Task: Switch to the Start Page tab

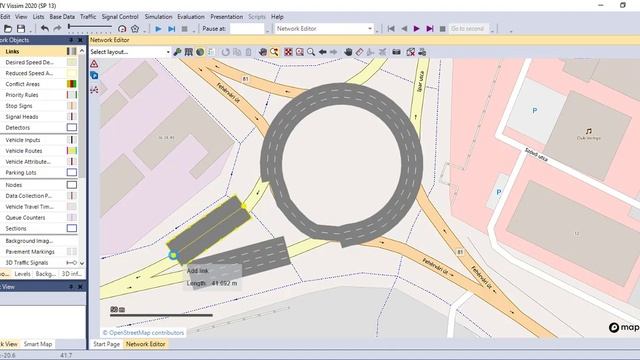Action: click(x=106, y=344)
